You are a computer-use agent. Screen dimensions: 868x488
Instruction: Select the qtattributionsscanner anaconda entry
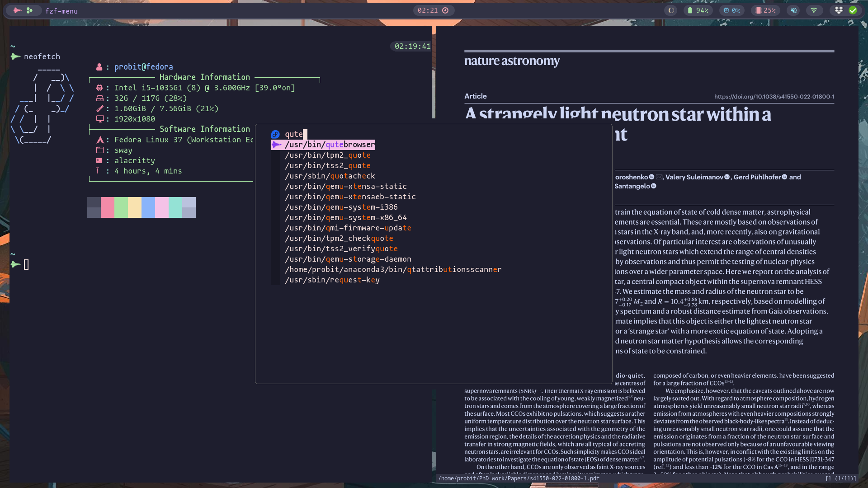(x=393, y=270)
